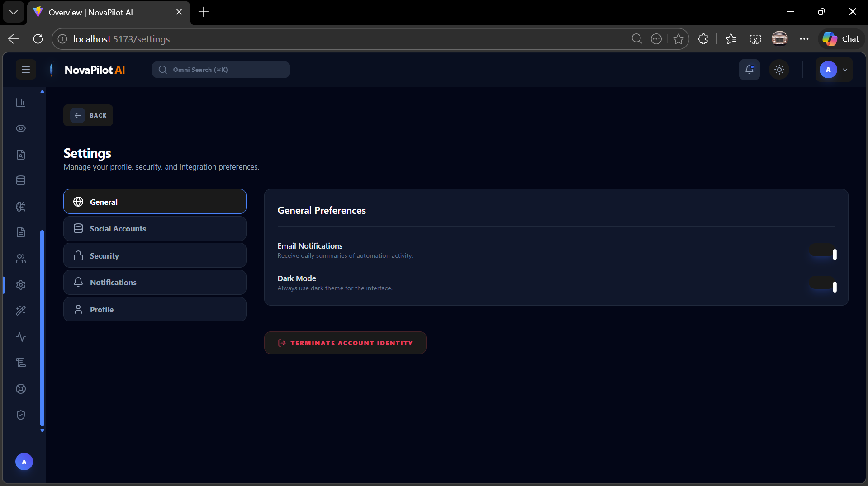
Task: Click the sidebar scroll down arrow
Action: [x=42, y=431]
